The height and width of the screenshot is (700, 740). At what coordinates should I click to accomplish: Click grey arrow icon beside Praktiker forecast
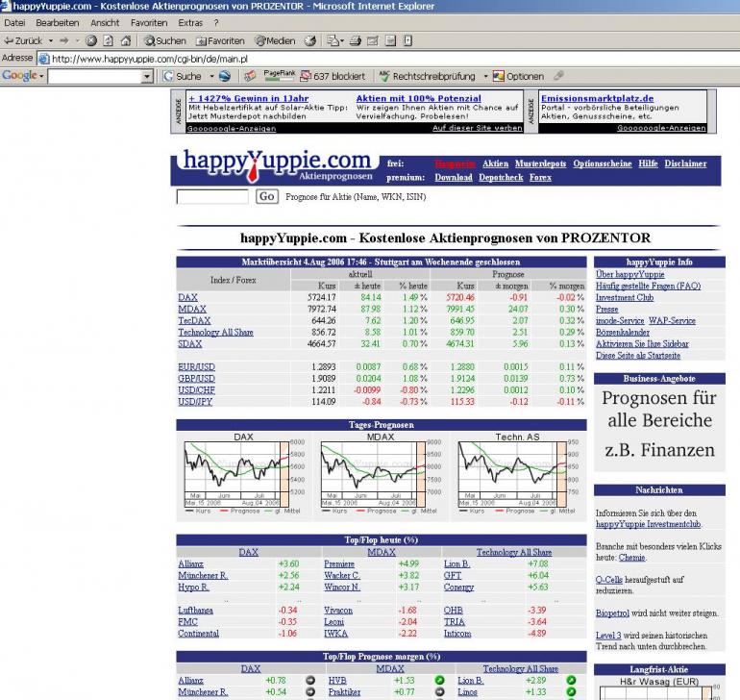tap(439, 692)
